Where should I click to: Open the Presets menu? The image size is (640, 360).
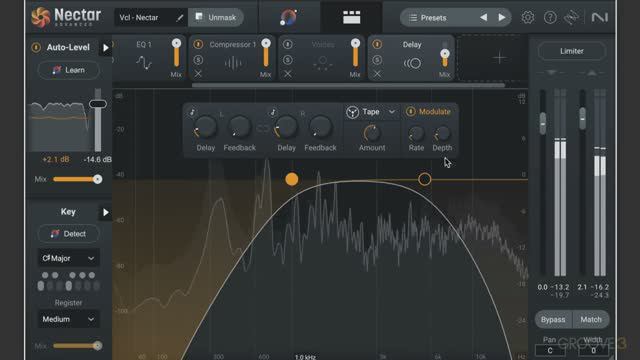[x=434, y=18]
